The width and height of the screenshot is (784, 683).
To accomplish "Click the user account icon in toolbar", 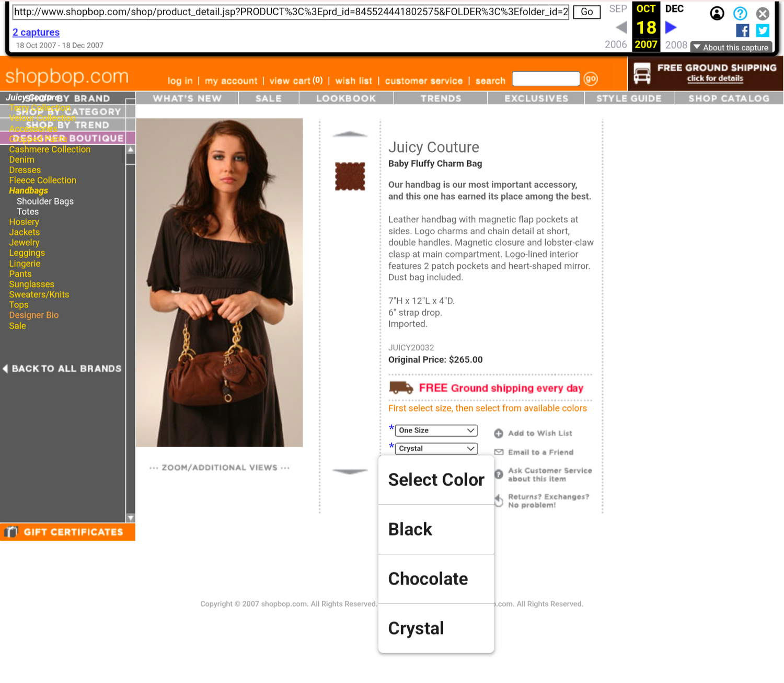I will pyautogui.click(x=717, y=14).
